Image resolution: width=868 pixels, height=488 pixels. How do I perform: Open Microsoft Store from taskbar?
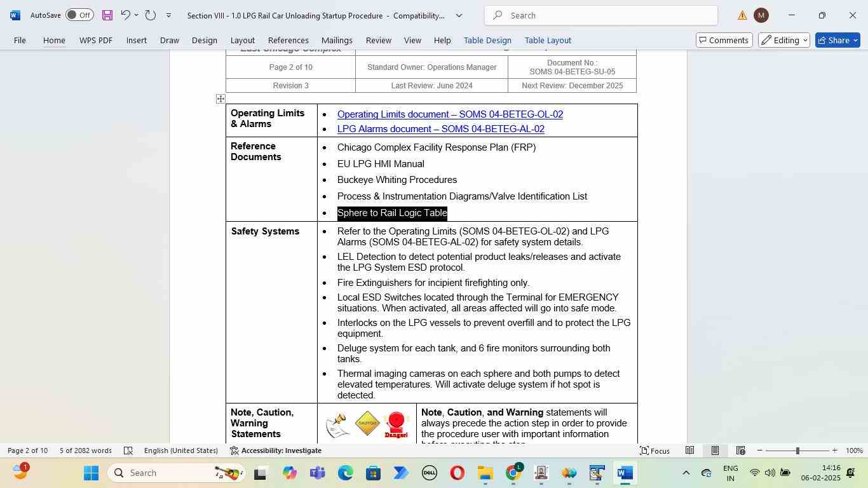point(373,473)
